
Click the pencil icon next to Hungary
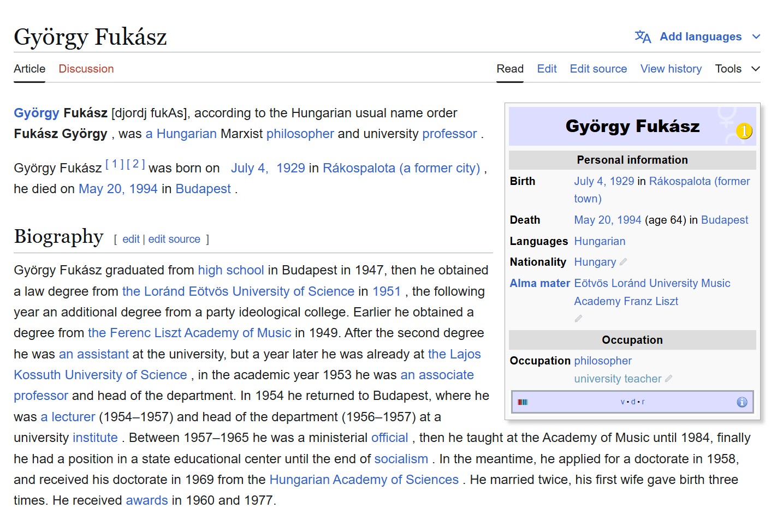tap(623, 262)
